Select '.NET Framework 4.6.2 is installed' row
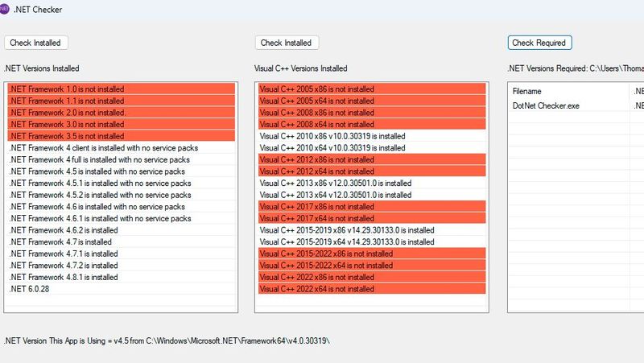Image resolution: width=644 pixels, height=363 pixels. (122, 230)
